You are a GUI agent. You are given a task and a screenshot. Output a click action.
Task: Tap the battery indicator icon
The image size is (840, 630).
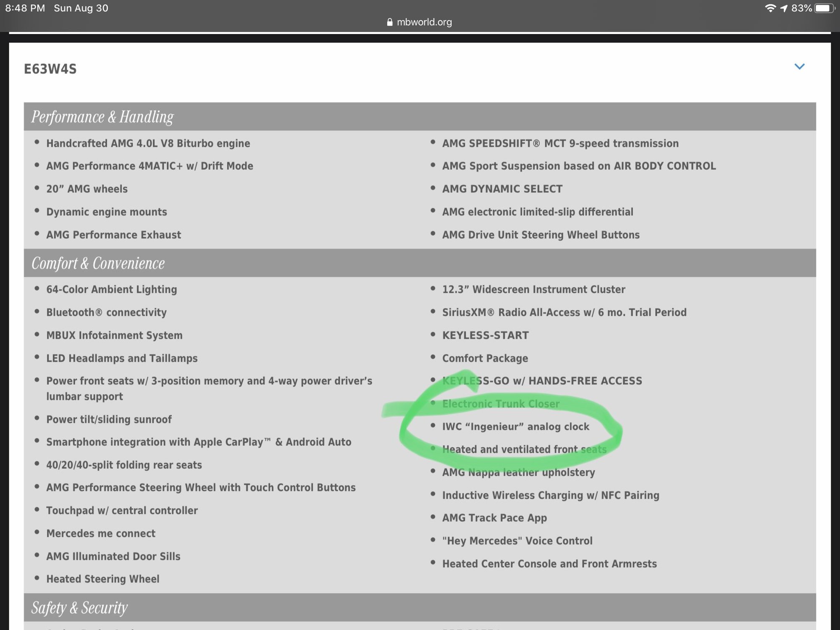(x=823, y=8)
